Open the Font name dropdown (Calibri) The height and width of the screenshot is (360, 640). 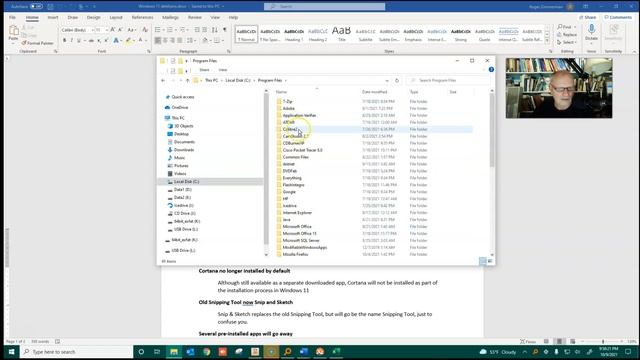pos(92,30)
